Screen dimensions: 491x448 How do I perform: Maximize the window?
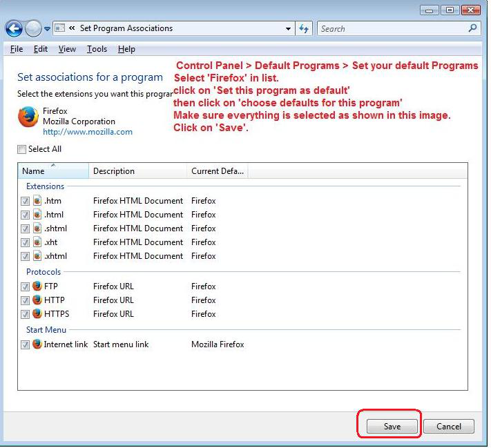[x=450, y=10]
